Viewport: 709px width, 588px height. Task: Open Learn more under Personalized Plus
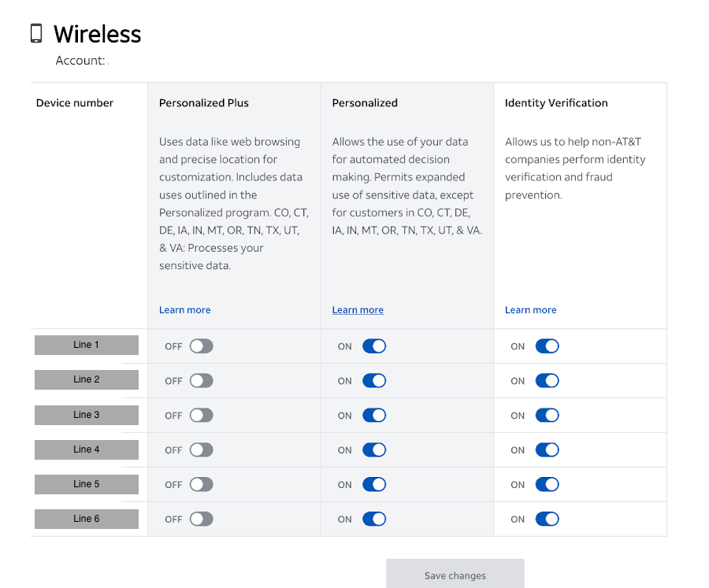(x=184, y=309)
